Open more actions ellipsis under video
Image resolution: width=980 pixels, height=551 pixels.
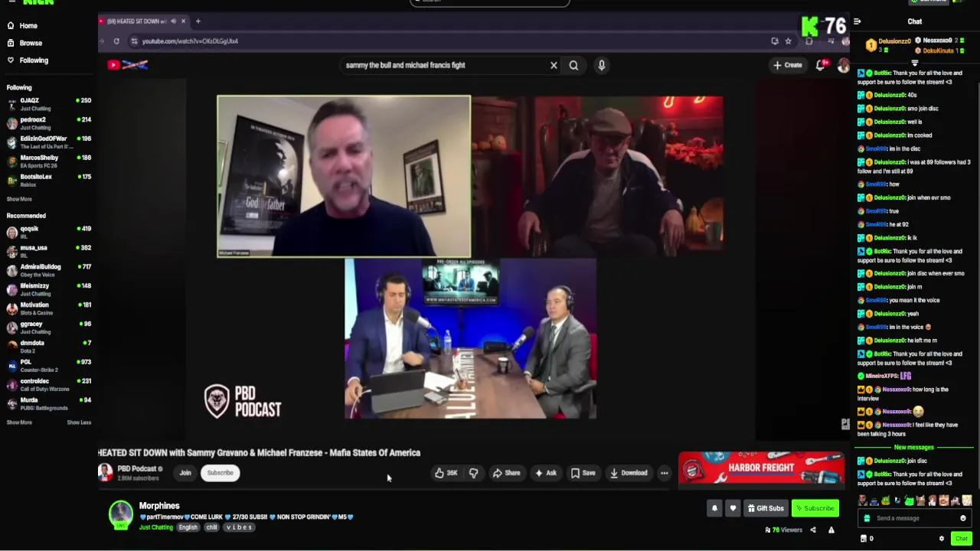665,473
